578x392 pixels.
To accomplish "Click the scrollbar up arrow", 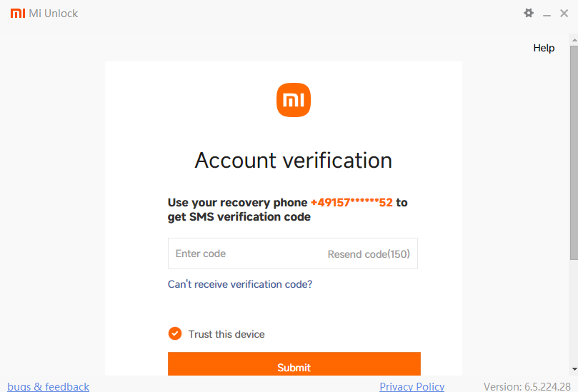I will pos(574,41).
